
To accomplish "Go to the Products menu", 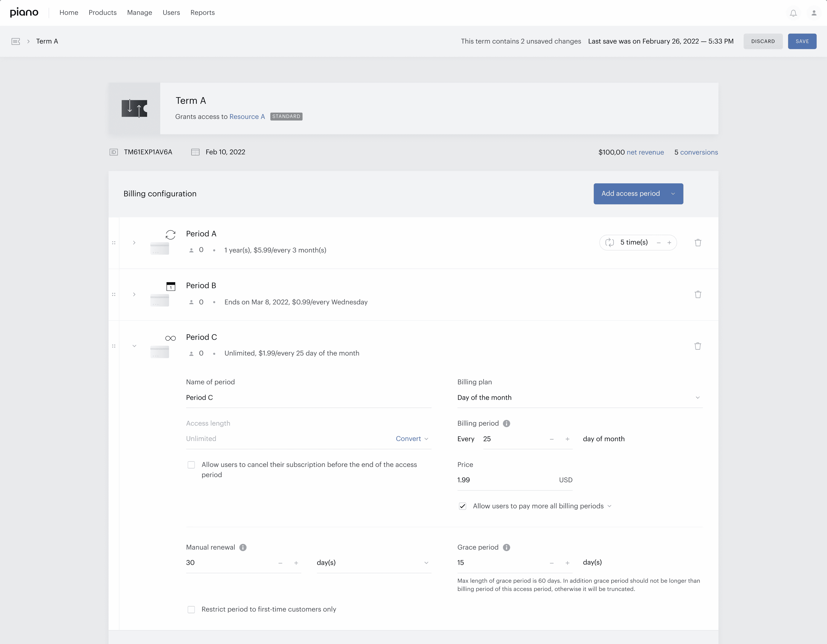I will (102, 13).
